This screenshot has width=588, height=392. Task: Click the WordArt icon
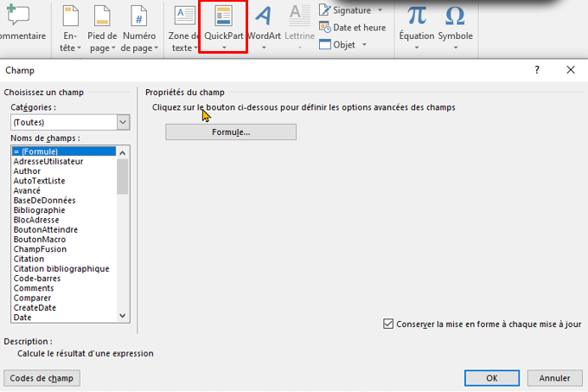click(x=265, y=16)
